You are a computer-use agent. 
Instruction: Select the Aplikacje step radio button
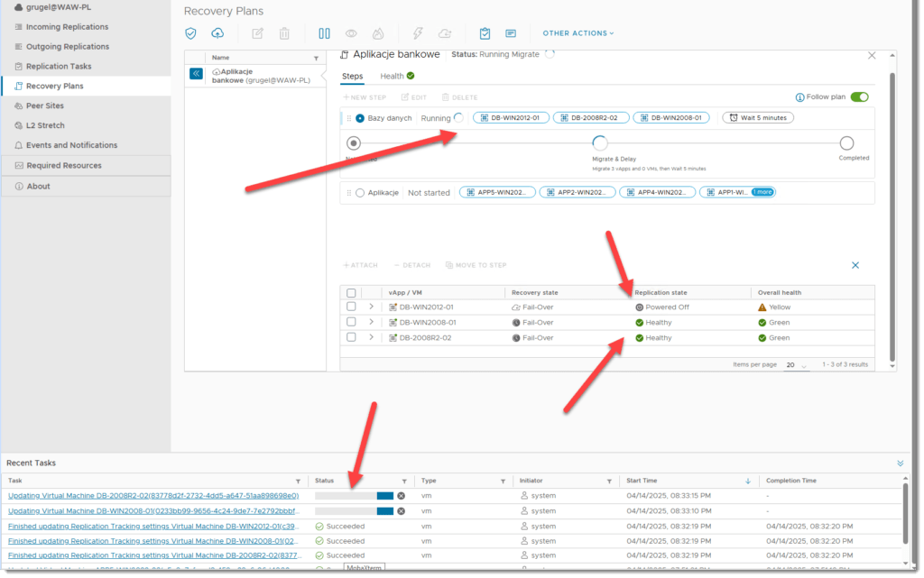click(360, 192)
